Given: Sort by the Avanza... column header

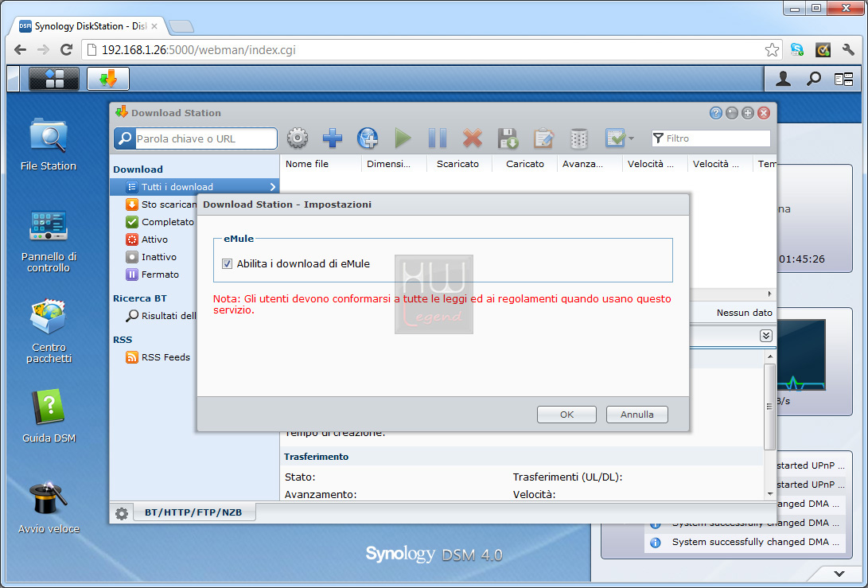Looking at the screenshot, I should 589,164.
